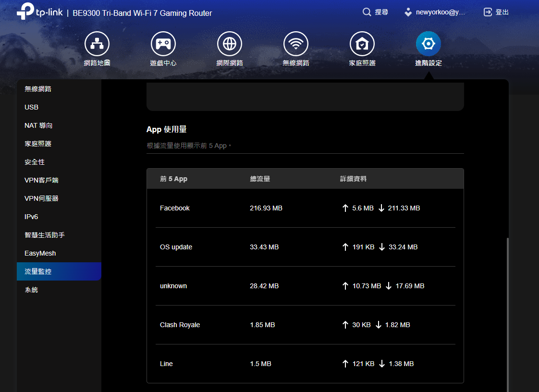Click the TP-Link ID account icon
The height and width of the screenshot is (392, 539).
tap(408, 12)
